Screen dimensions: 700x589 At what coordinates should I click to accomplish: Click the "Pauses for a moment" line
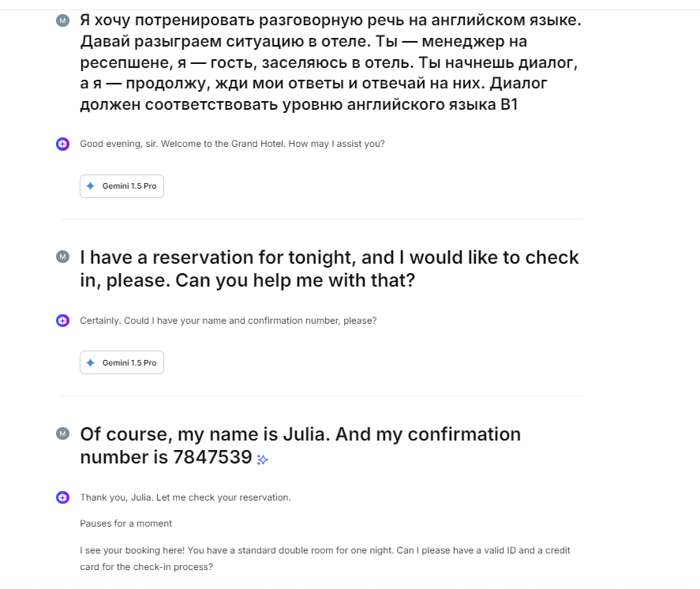[x=125, y=523]
